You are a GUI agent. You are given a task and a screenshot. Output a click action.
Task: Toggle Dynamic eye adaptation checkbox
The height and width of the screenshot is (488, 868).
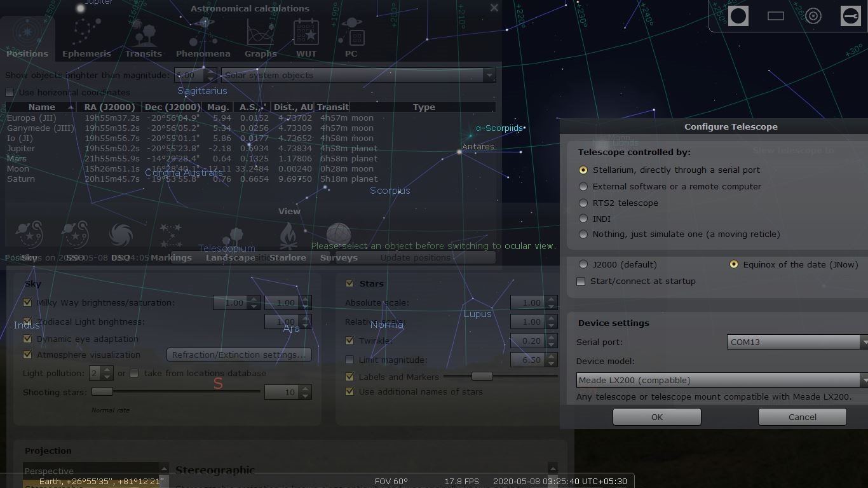click(x=27, y=339)
